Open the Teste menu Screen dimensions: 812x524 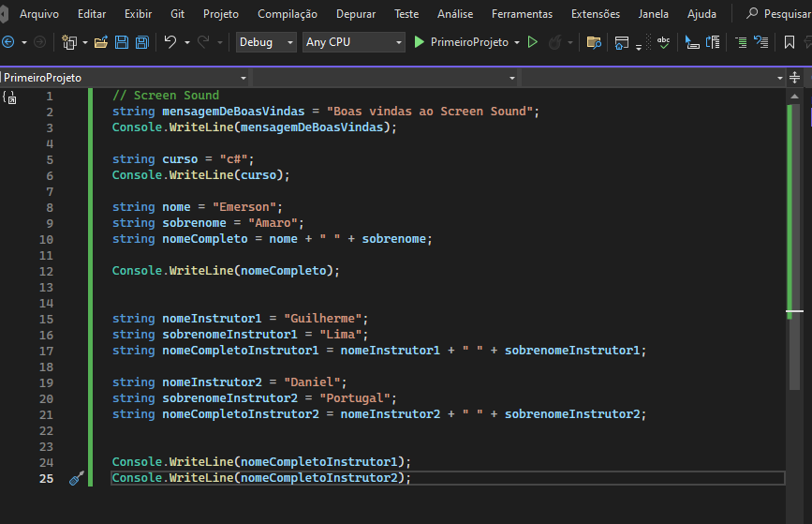[x=406, y=14]
